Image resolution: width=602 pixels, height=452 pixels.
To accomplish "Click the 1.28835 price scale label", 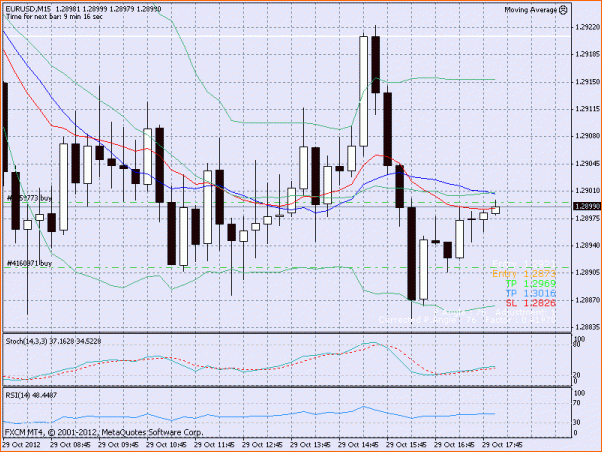I will coord(587,327).
